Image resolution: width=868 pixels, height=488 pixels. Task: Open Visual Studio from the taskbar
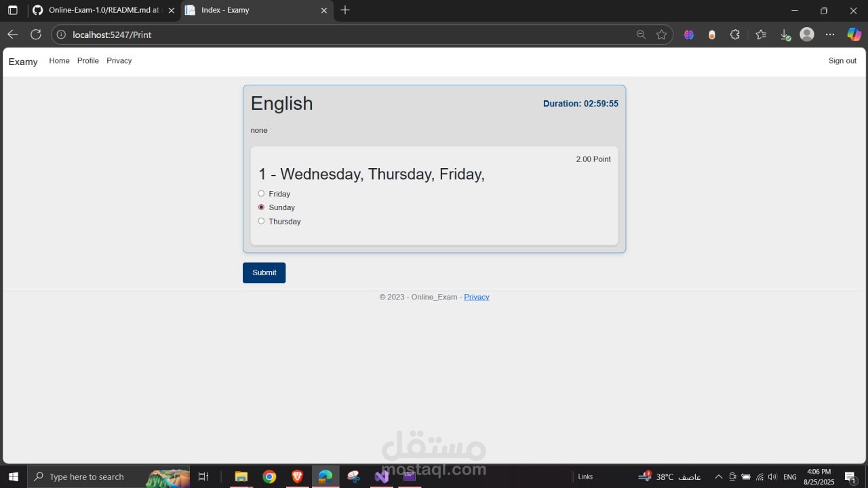(x=381, y=476)
